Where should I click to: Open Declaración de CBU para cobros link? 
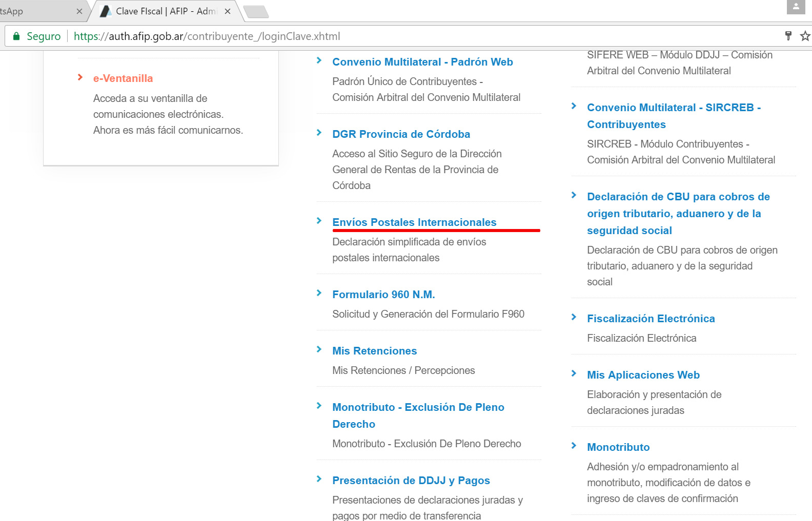(x=679, y=214)
